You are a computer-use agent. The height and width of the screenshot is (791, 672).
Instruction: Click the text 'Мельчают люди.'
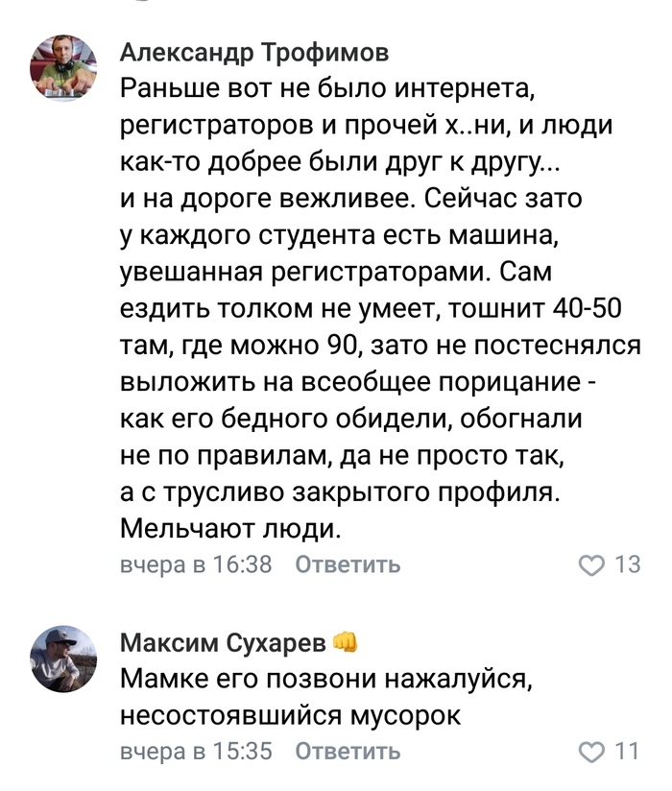point(230,527)
